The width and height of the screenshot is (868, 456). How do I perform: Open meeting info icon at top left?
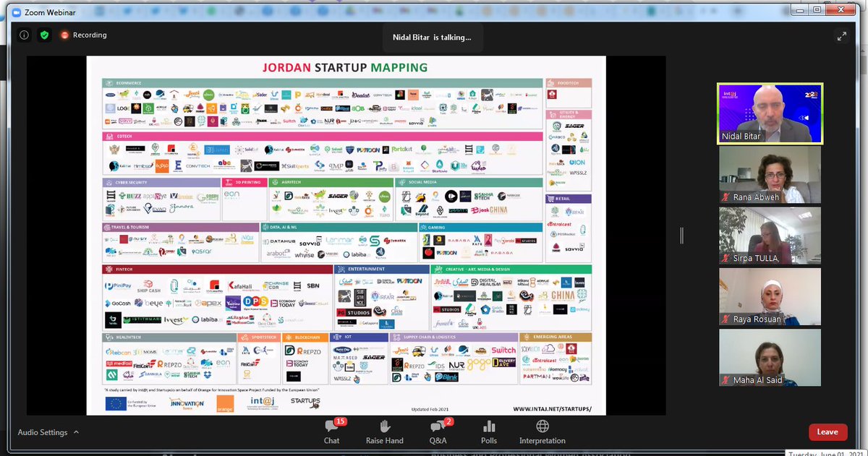click(24, 35)
